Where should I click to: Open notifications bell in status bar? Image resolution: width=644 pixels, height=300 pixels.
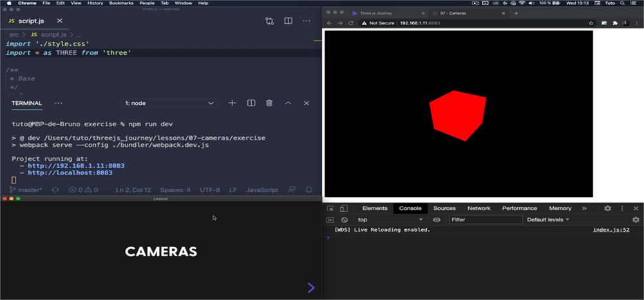309,190
